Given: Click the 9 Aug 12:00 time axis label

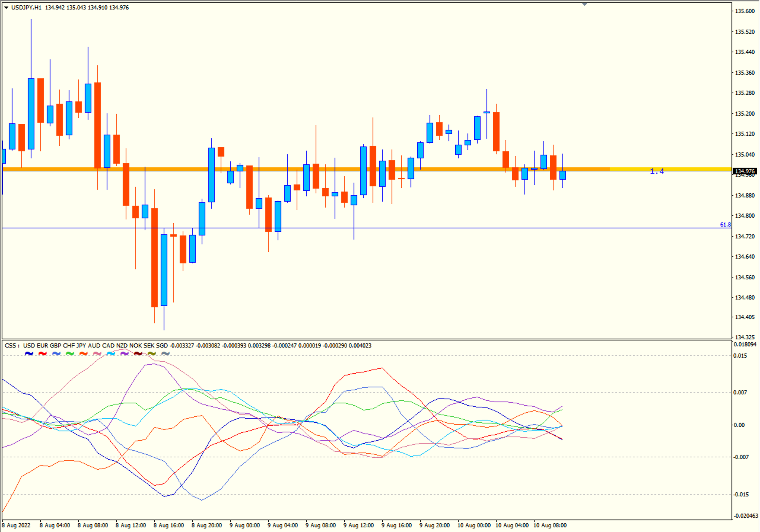Looking at the screenshot, I should pos(358,525).
